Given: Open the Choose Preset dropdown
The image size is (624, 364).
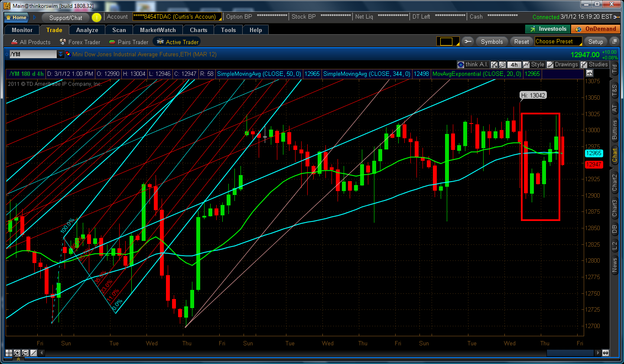Looking at the screenshot, I should [x=559, y=42].
